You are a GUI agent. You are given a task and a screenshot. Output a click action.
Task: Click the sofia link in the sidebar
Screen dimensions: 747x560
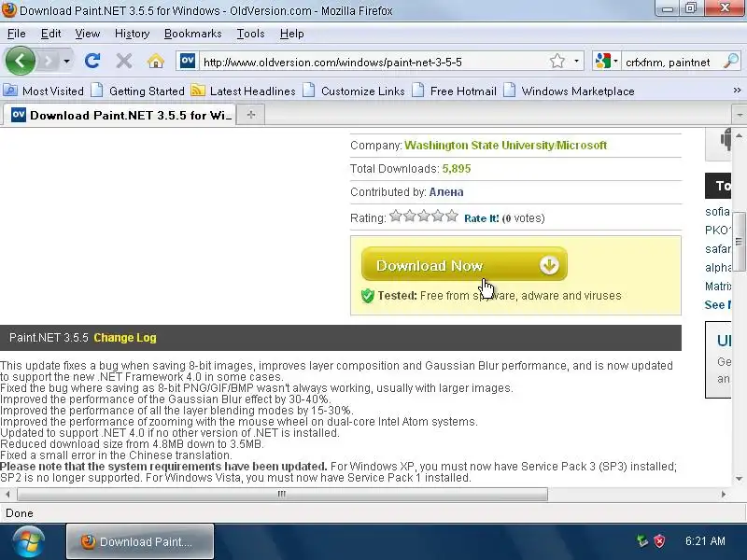(717, 212)
